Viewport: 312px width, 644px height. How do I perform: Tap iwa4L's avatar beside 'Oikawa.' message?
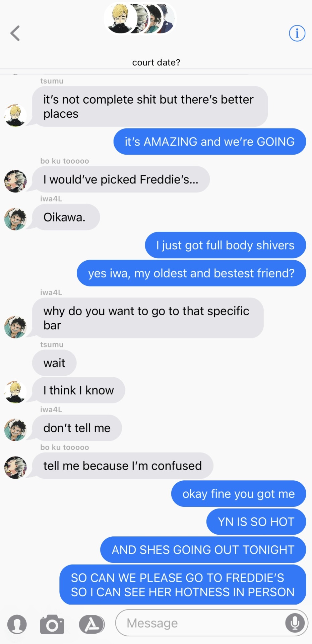(x=15, y=219)
